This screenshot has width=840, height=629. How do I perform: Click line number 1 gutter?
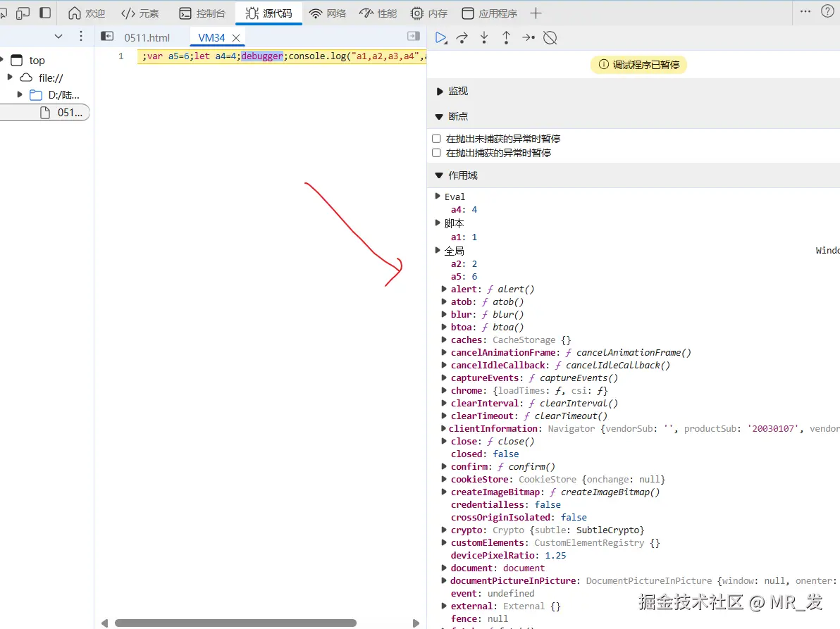121,56
